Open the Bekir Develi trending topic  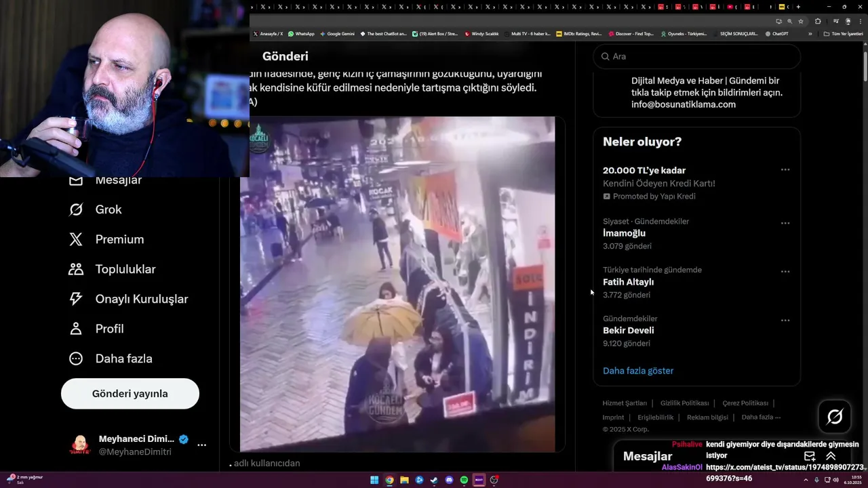(696, 331)
